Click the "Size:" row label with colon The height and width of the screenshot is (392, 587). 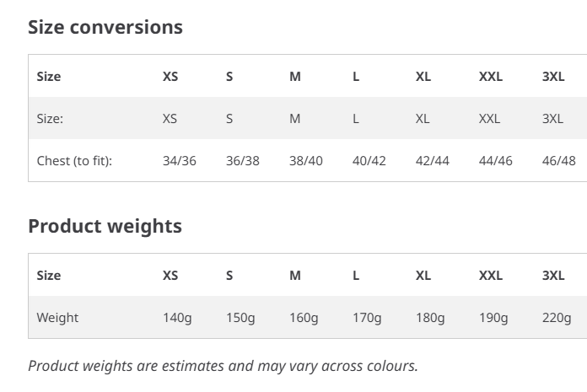click(50, 119)
